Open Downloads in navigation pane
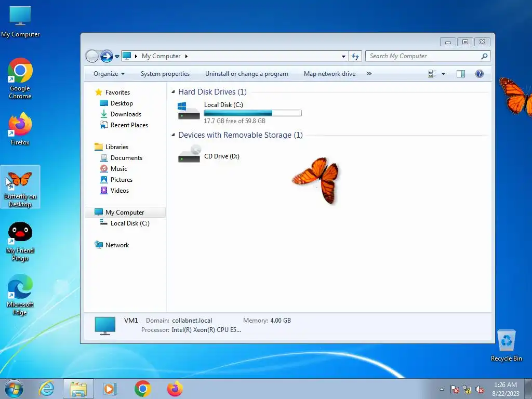This screenshot has height=399, width=532. click(126, 114)
